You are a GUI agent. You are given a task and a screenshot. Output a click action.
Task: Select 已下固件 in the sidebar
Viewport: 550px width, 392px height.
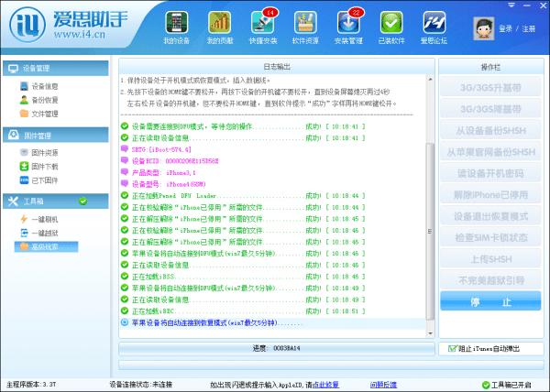pos(38,180)
